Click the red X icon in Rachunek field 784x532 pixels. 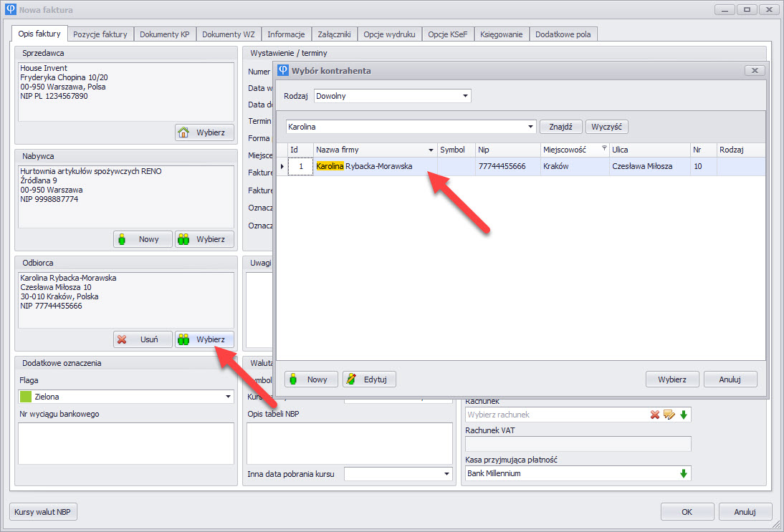655,415
